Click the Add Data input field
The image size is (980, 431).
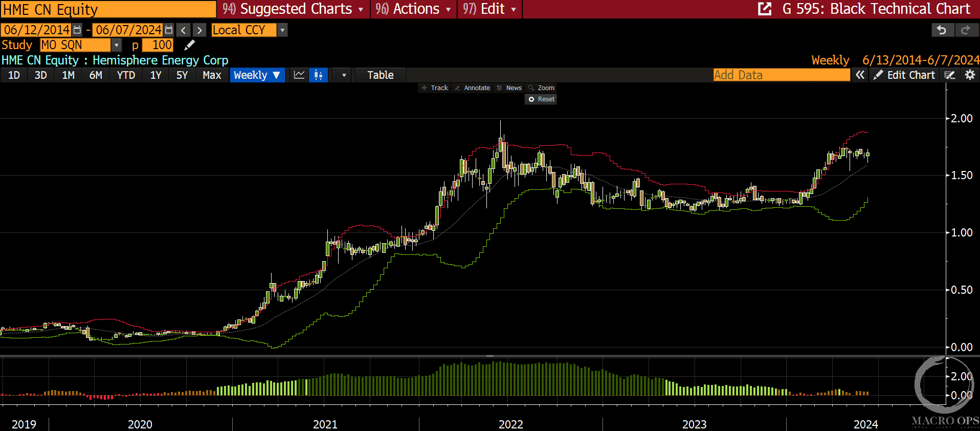(x=782, y=75)
